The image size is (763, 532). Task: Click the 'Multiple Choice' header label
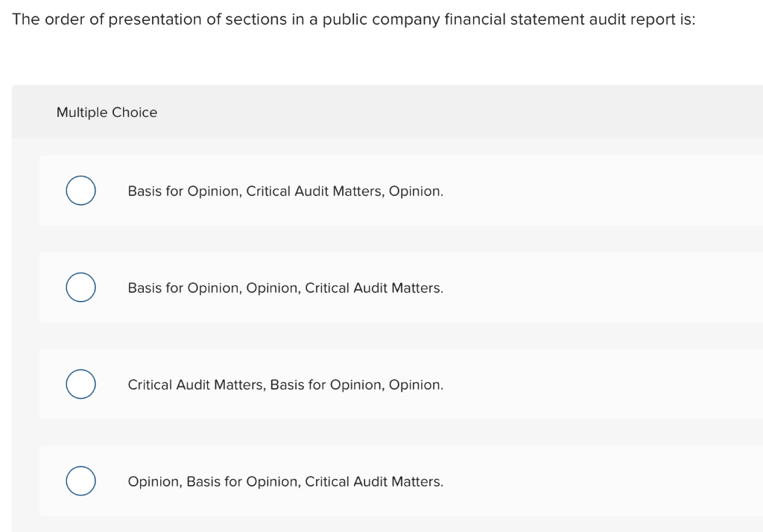(x=107, y=112)
